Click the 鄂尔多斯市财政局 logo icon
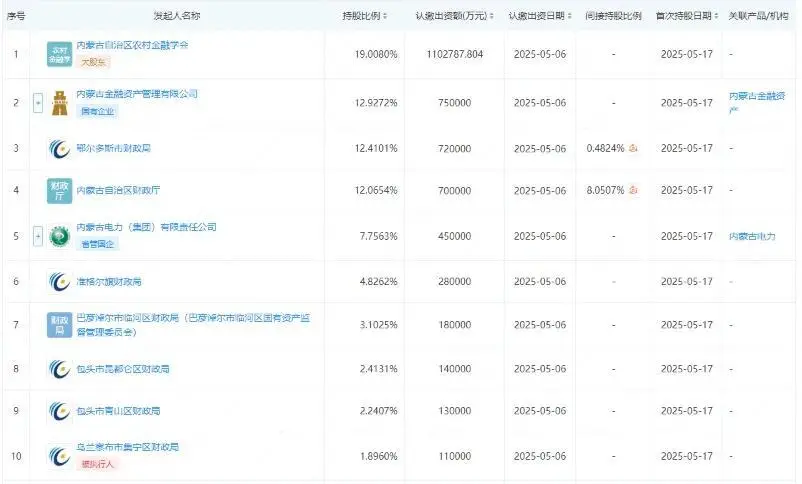 [x=59, y=149]
